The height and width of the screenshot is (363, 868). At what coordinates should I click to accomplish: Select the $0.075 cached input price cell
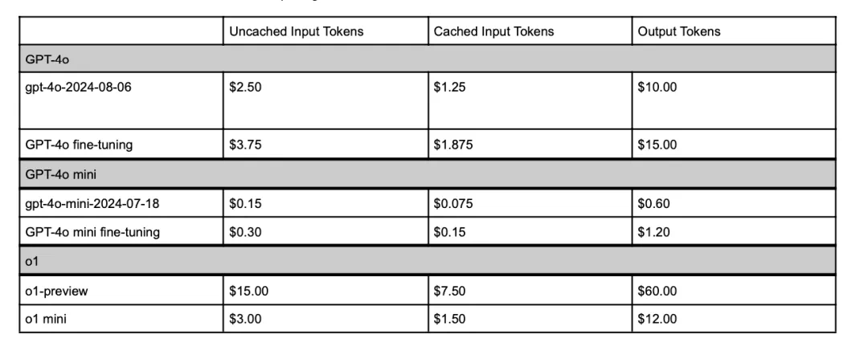pos(454,204)
